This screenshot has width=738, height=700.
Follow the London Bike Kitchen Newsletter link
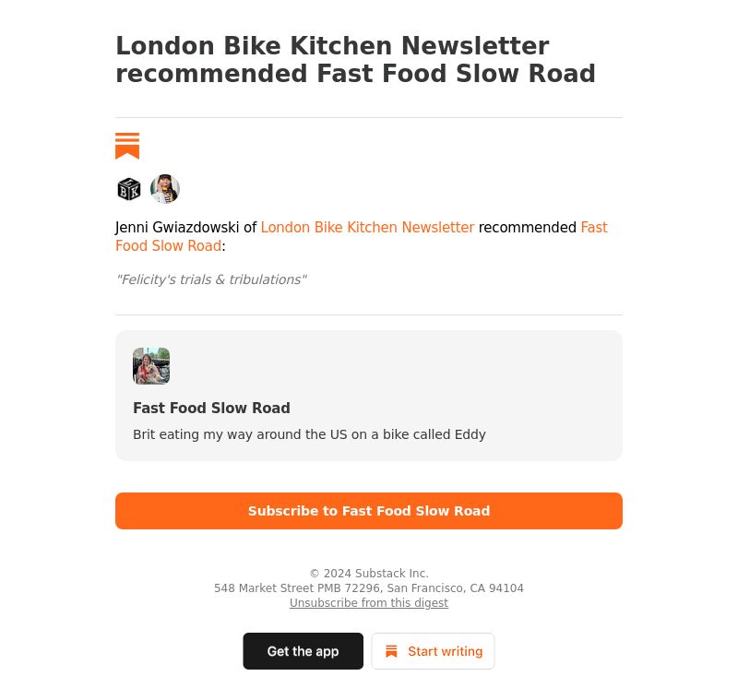367,227
